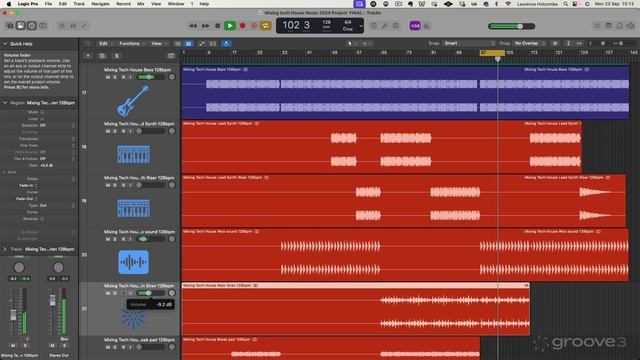Open the Drag 'No Overlap' dropdown

529,43
